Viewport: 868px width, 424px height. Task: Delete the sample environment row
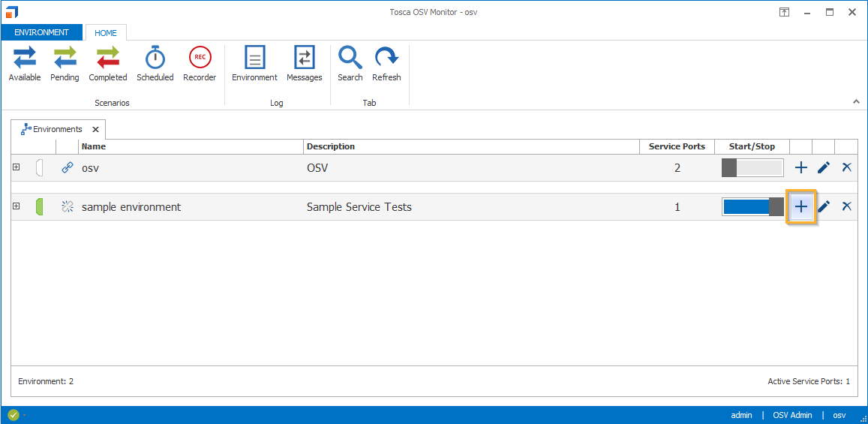tap(846, 206)
